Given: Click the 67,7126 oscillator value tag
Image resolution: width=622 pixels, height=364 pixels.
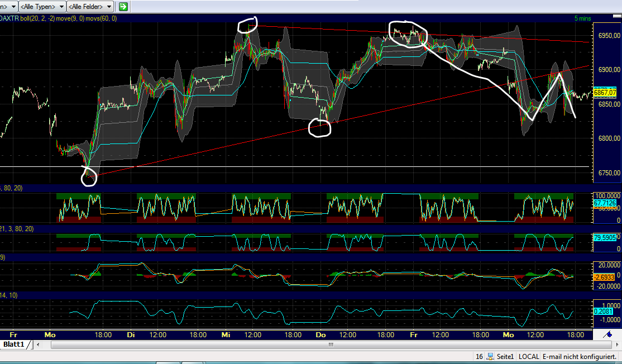Looking at the screenshot, I should 605,203.
